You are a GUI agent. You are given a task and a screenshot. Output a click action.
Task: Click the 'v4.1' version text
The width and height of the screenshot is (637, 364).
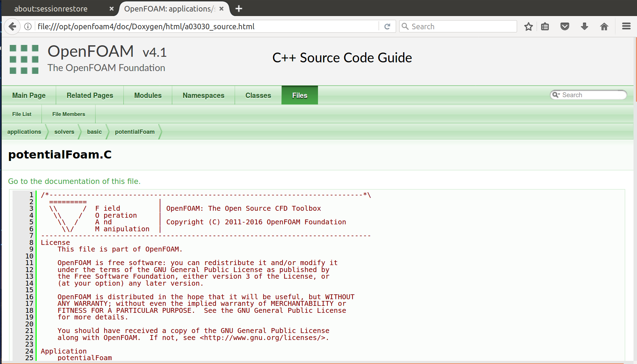[x=154, y=53]
